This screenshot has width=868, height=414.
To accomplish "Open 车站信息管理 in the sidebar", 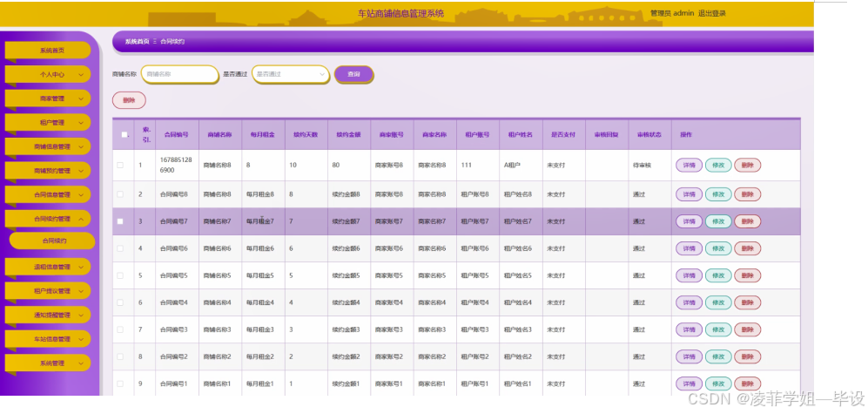I will (48, 339).
